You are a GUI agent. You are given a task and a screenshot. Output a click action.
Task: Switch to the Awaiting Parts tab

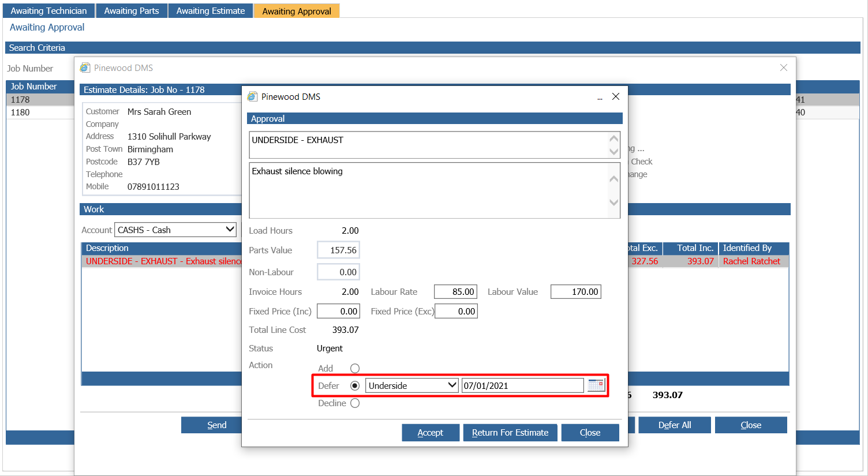(x=132, y=11)
